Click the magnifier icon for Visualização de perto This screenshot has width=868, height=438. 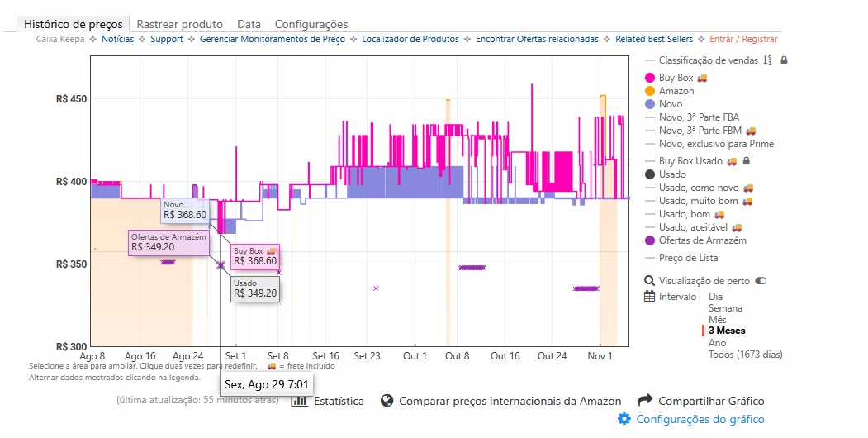pos(649,281)
